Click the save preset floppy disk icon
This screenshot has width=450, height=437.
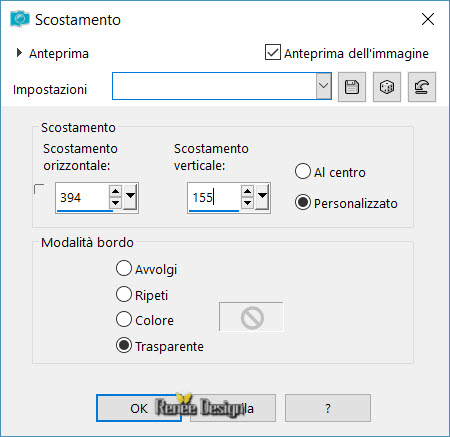pyautogui.click(x=352, y=87)
